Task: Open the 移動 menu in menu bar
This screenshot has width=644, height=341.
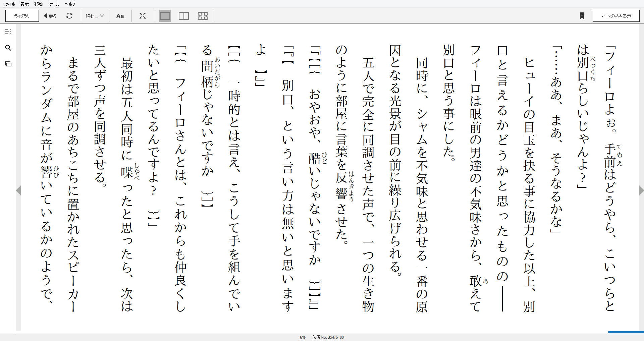Action: pos(39,4)
